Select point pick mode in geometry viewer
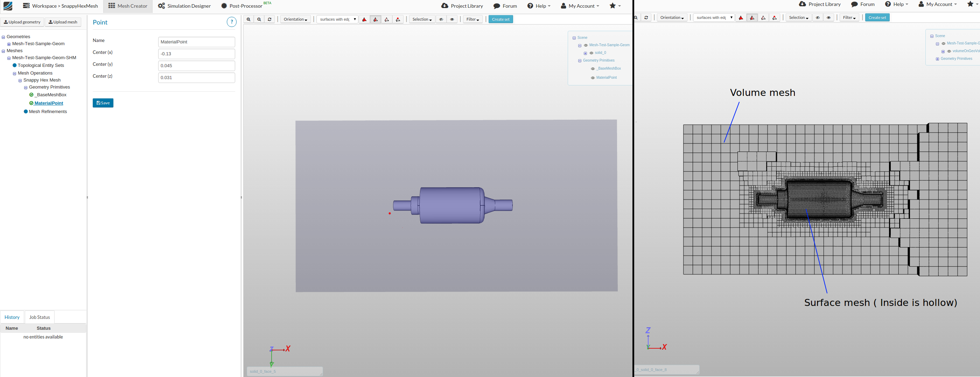This screenshot has height=377, width=980. pos(398,19)
